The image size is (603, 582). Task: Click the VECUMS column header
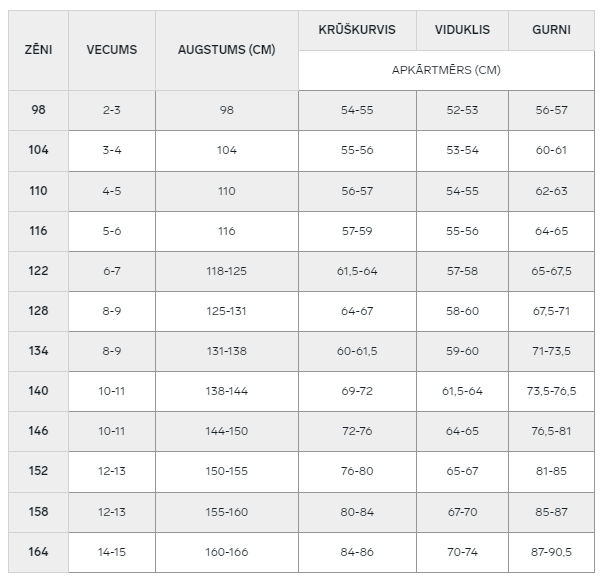(112, 50)
